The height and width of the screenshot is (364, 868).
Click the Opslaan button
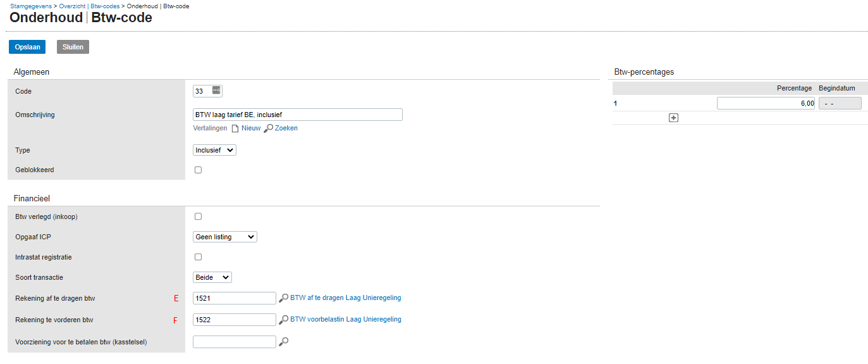(27, 47)
